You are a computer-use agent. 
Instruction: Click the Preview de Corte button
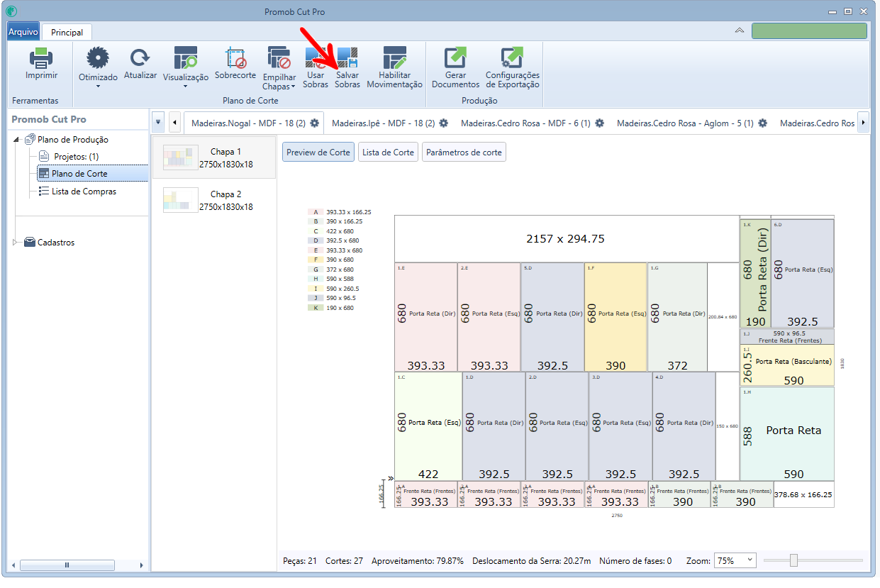[x=318, y=152]
